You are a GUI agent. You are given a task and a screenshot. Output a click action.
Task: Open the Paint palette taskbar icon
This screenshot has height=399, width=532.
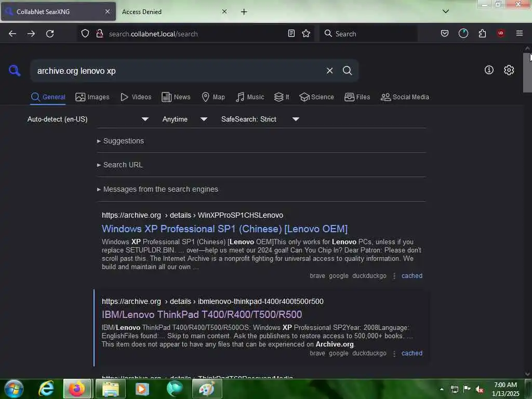click(x=207, y=389)
